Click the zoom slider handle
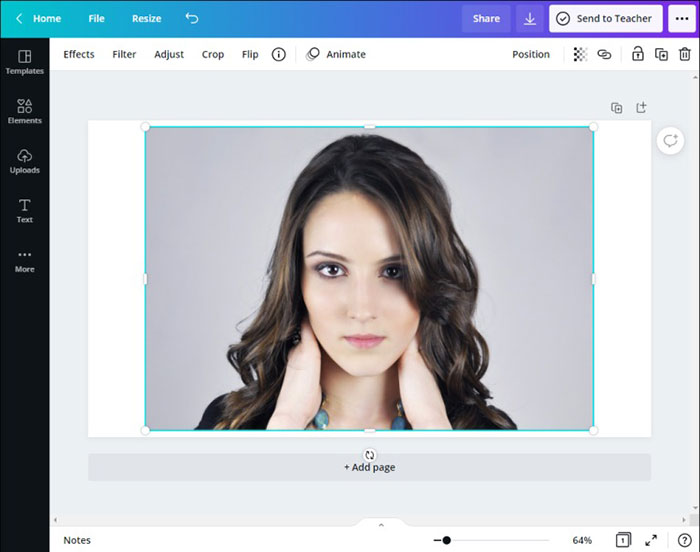The width and height of the screenshot is (700, 552). click(446, 540)
